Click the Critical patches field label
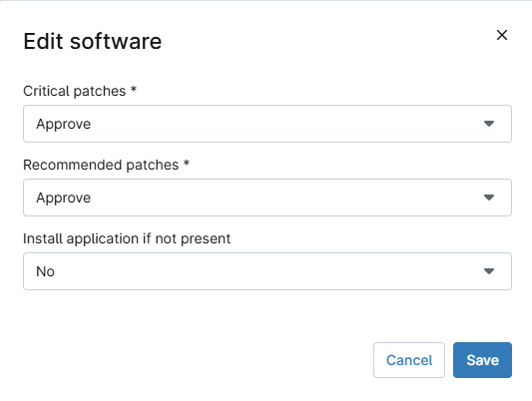 [74, 91]
